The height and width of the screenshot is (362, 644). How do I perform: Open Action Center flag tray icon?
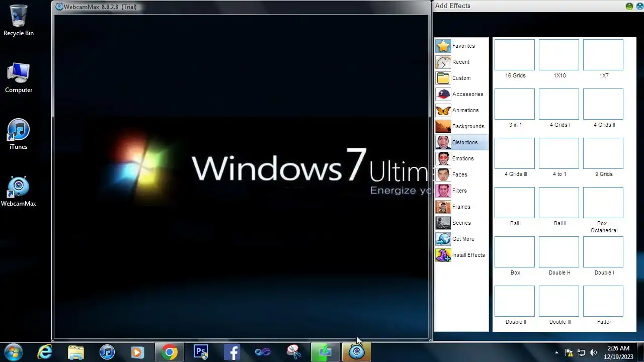[x=569, y=352]
